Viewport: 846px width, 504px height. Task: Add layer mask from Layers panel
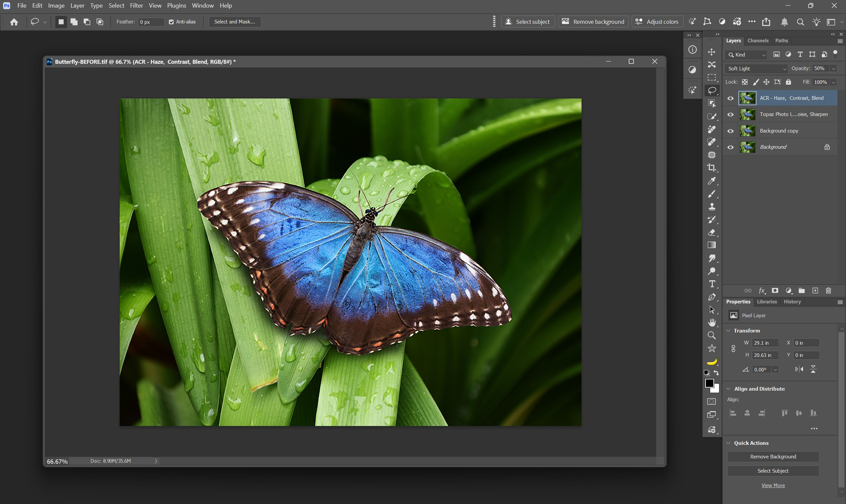point(775,291)
